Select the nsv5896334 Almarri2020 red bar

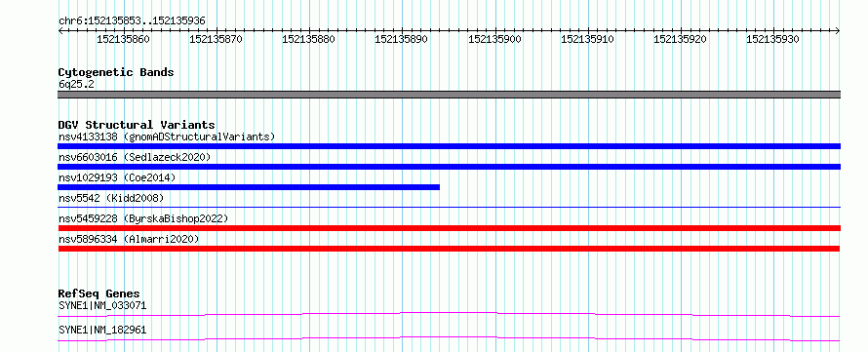(x=449, y=249)
